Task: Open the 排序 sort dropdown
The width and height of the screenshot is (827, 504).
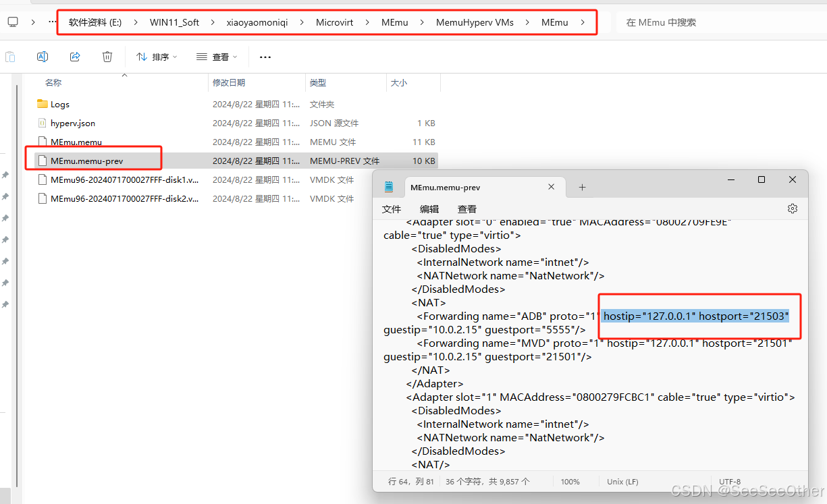Action: [x=157, y=57]
